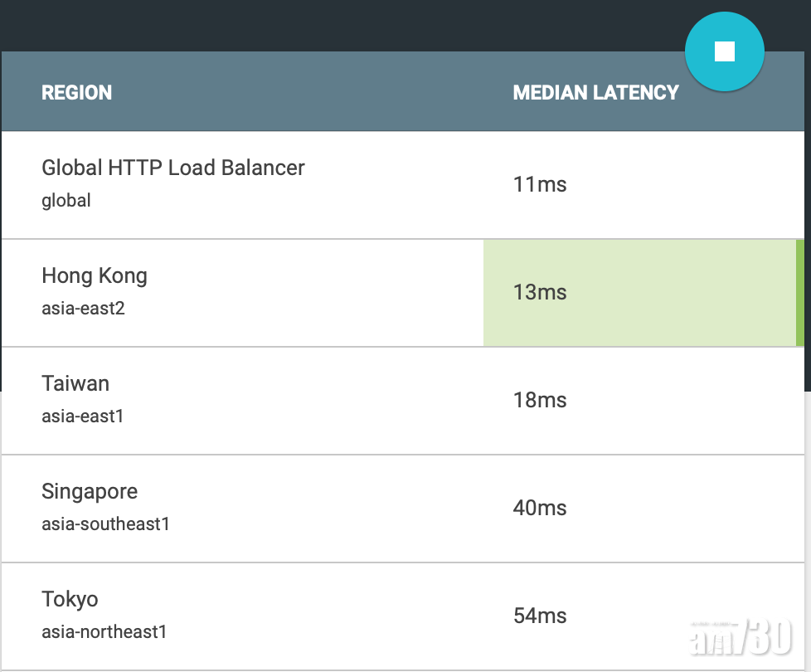Click the asia-east1 region code

click(83, 416)
